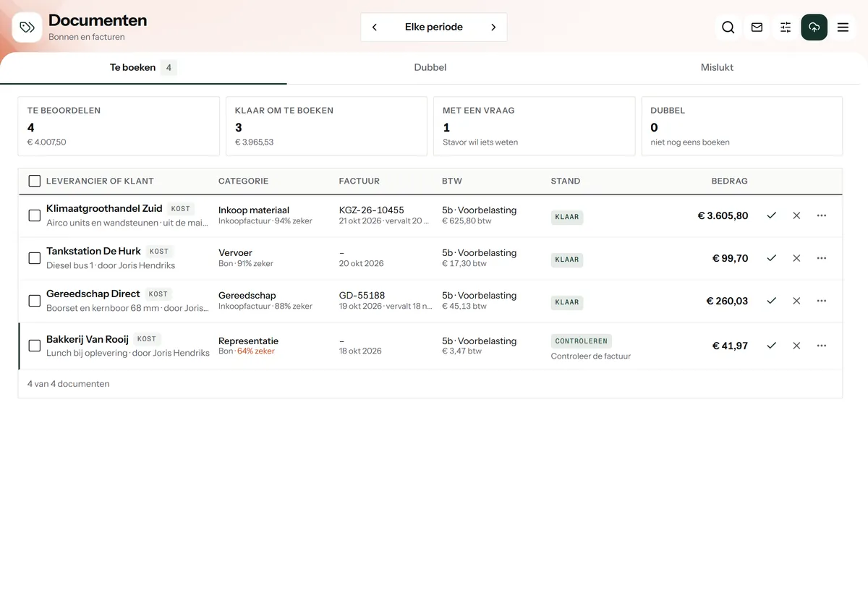Open the Te beoordelen summary card
868x603 pixels.
click(119, 127)
